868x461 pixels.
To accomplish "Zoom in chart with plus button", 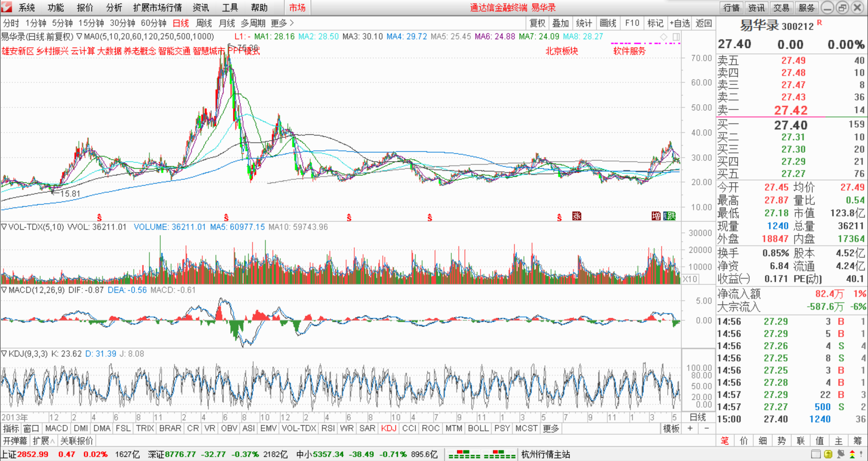I will [x=690, y=428].
